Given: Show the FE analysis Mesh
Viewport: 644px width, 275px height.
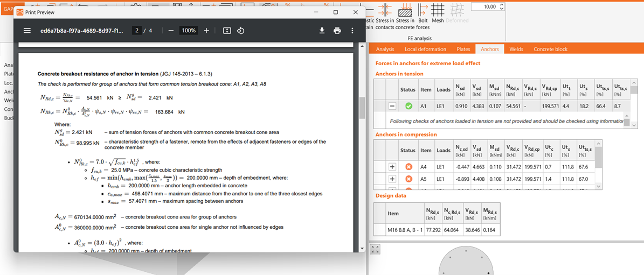Looking at the screenshot, I should [x=438, y=13].
